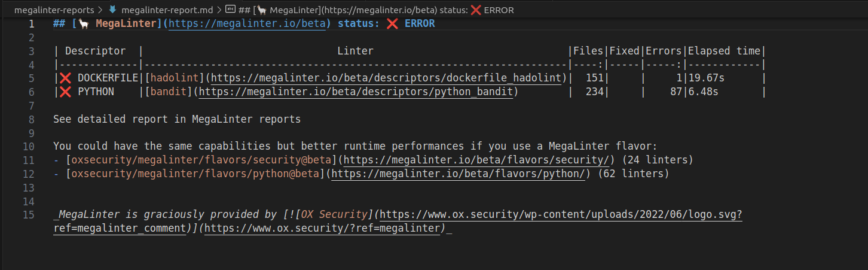Click the red X before ERROR on line 1
Viewport: 868px width, 270px height.
(x=392, y=24)
